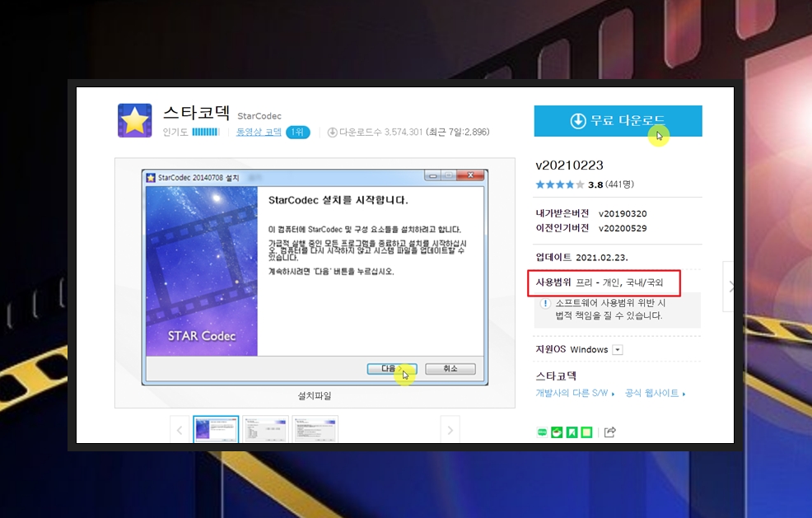Click the StarCodec star app icon
Screen dimensions: 812x518
[x=134, y=120]
